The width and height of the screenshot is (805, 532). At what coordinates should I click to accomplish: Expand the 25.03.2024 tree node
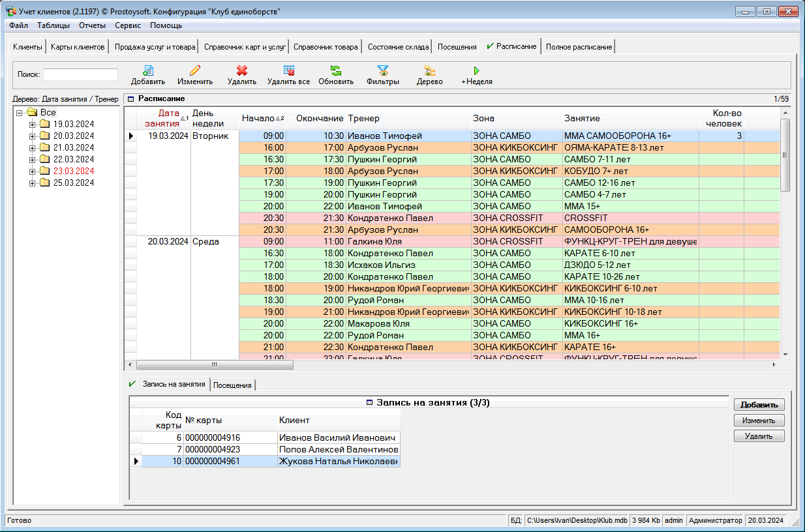coord(33,183)
